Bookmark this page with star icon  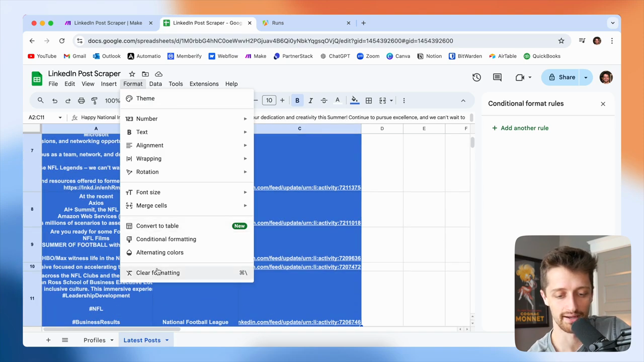click(x=561, y=41)
